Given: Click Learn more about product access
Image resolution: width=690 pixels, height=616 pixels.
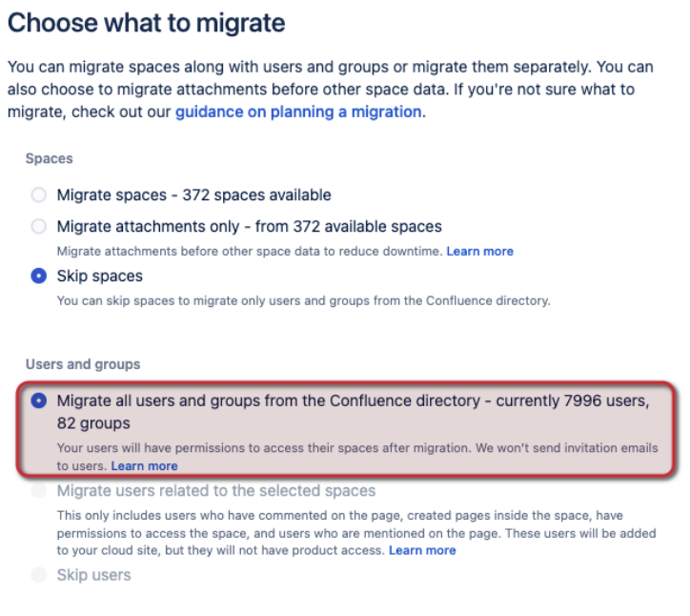Looking at the screenshot, I should 422,551.
